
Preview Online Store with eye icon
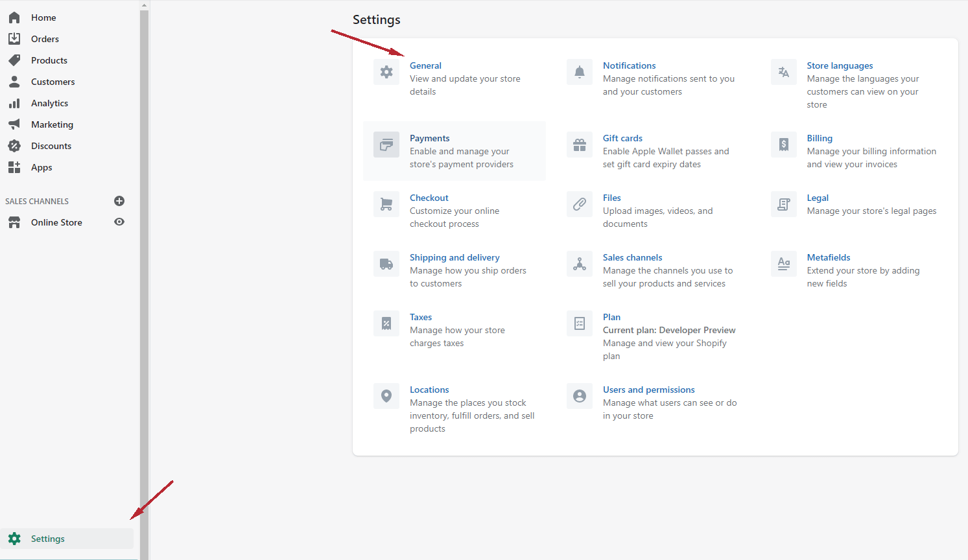point(119,222)
